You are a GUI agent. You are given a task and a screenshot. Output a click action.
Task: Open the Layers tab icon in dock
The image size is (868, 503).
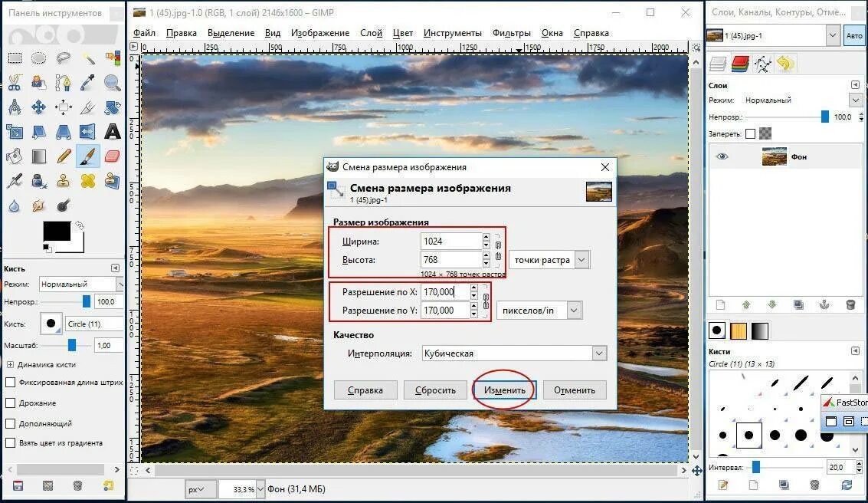pos(718,64)
